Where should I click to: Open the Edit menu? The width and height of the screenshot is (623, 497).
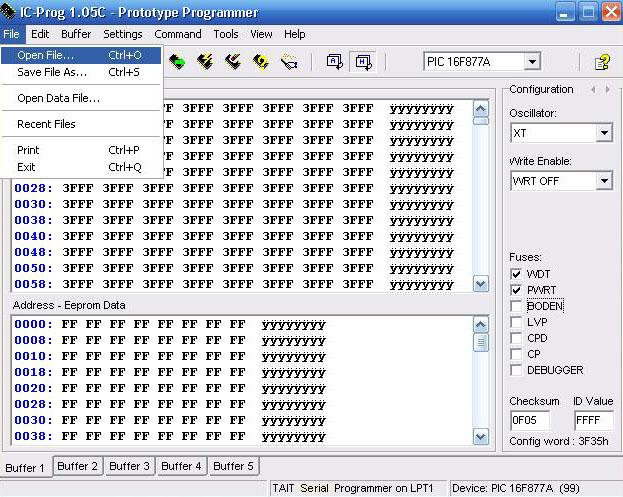coord(40,34)
